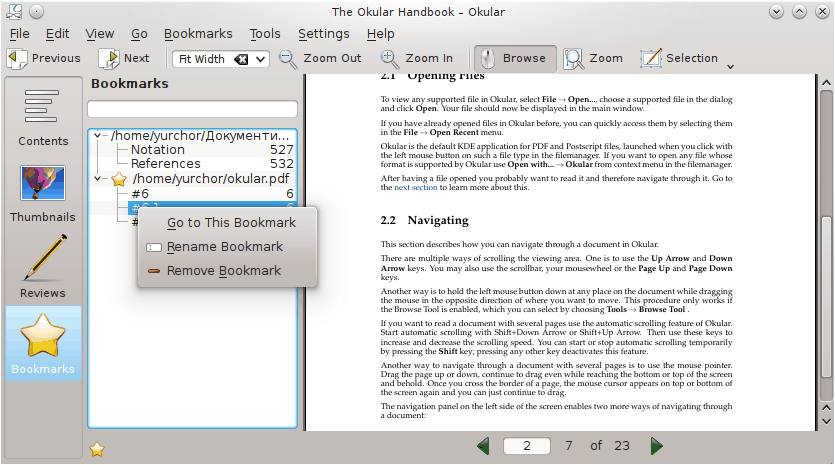The image size is (835, 465).
Task: Choose Remove Bookmark from context menu
Action: (224, 271)
